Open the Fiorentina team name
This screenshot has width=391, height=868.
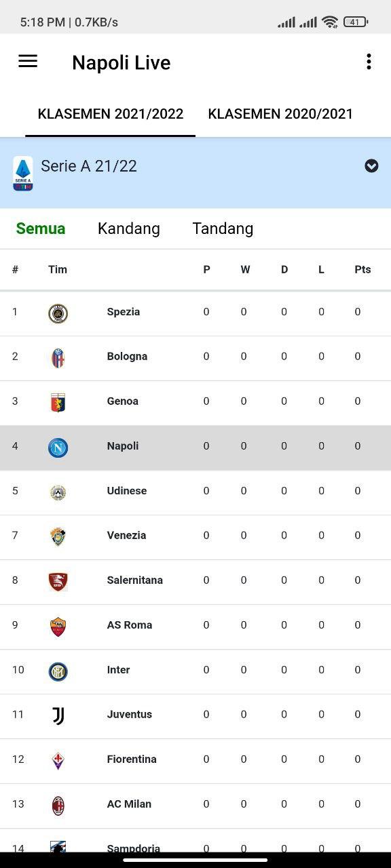pyautogui.click(x=132, y=759)
